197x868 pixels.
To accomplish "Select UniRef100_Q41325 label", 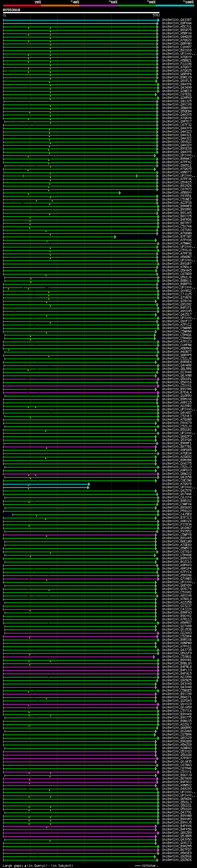I will pos(176,101).
